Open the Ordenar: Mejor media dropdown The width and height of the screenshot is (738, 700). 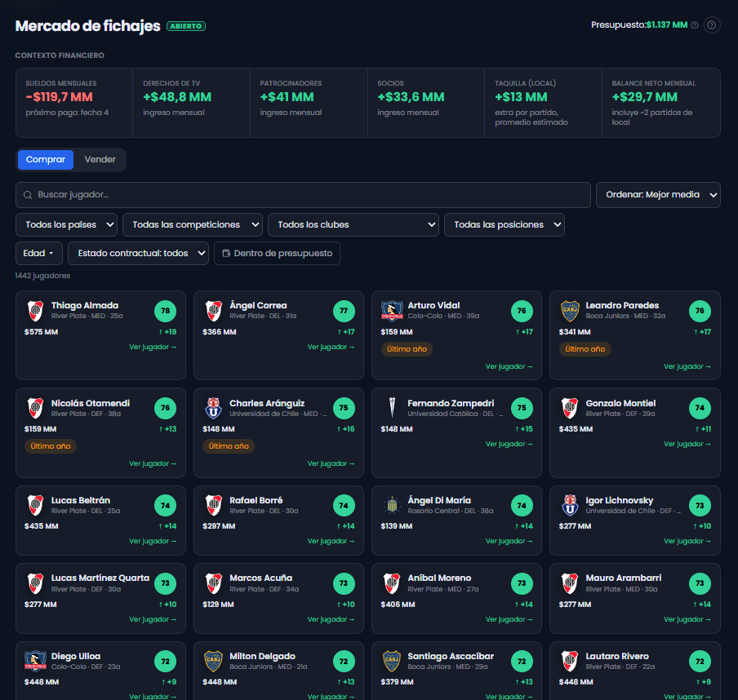pyautogui.click(x=658, y=195)
